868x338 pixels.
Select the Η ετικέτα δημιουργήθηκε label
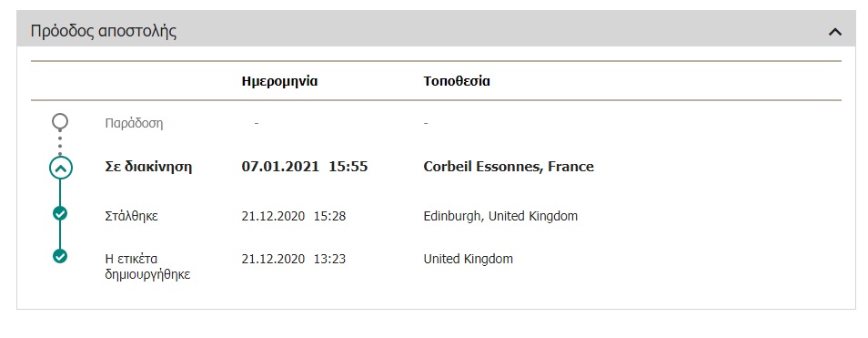(x=147, y=266)
